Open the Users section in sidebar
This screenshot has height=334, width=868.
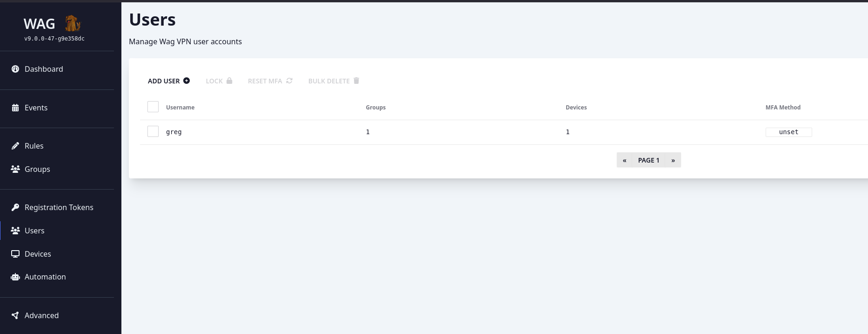pos(34,231)
